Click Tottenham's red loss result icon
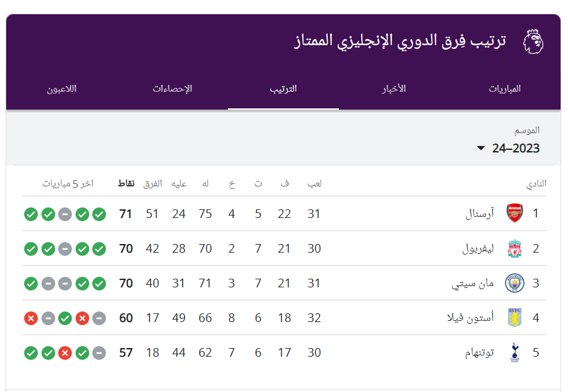The image size is (568, 392). 65,353
